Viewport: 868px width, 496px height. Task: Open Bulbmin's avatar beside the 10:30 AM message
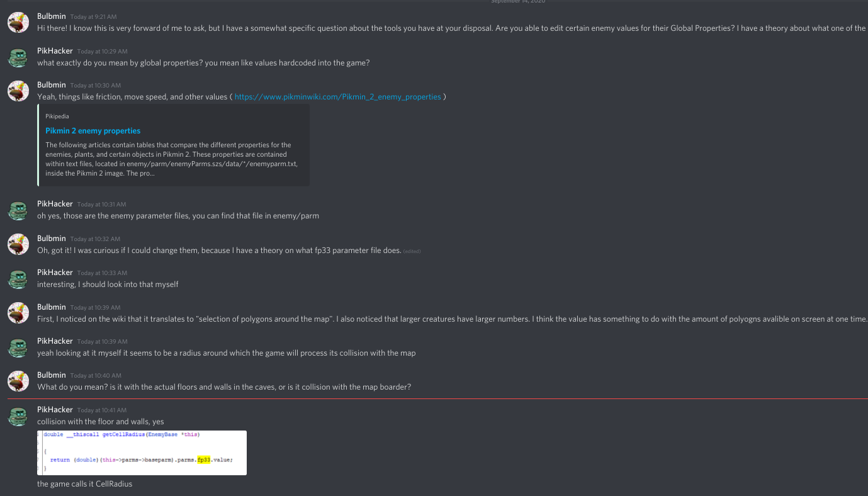(18, 91)
